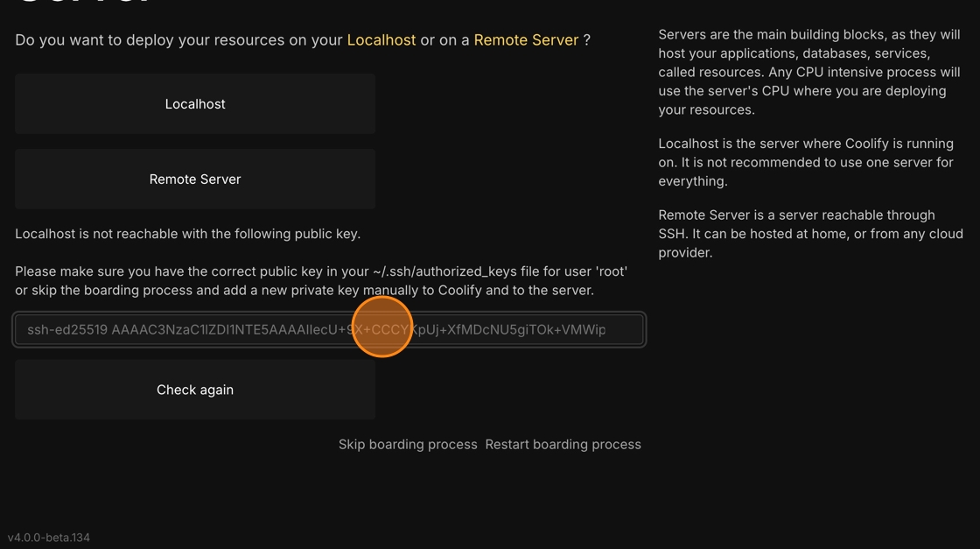Click the v4.0.0-beta.134 version label
Viewport: 980px width, 549px height.
coord(49,538)
